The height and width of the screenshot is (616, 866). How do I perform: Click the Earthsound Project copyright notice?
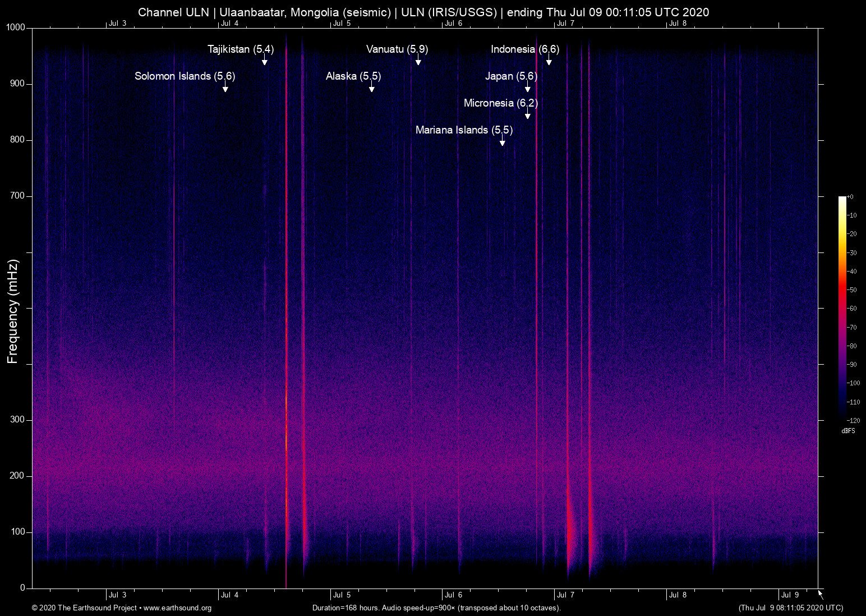pyautogui.click(x=84, y=608)
